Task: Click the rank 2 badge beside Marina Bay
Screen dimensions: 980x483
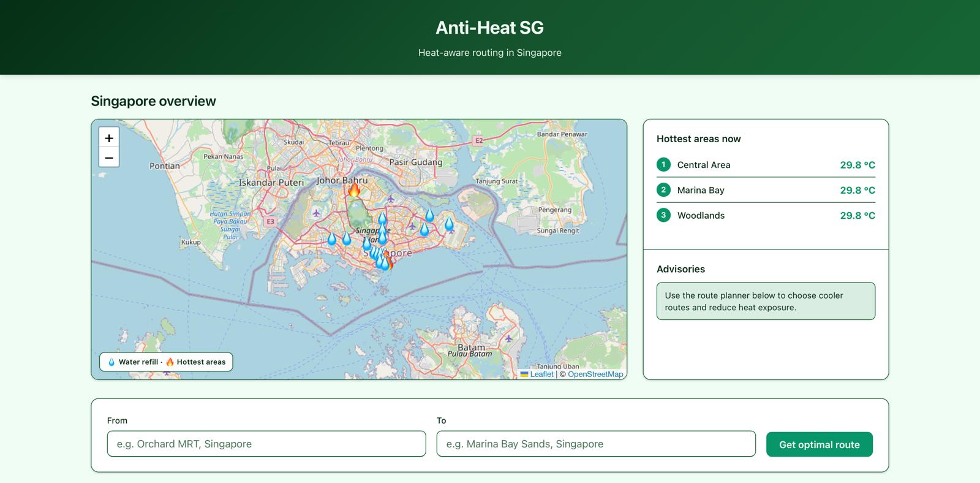Action: 663,190
